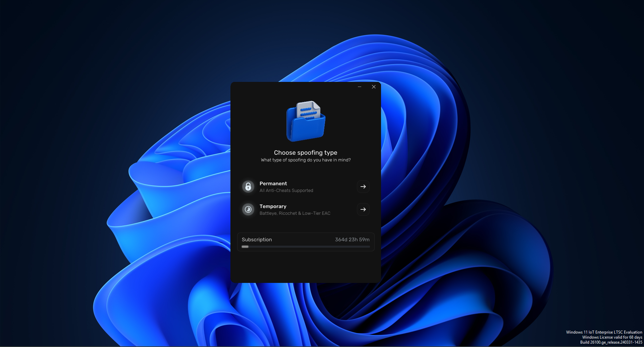Click 'Windows License valid for 68 days' text
The image size is (644, 347).
612,337
